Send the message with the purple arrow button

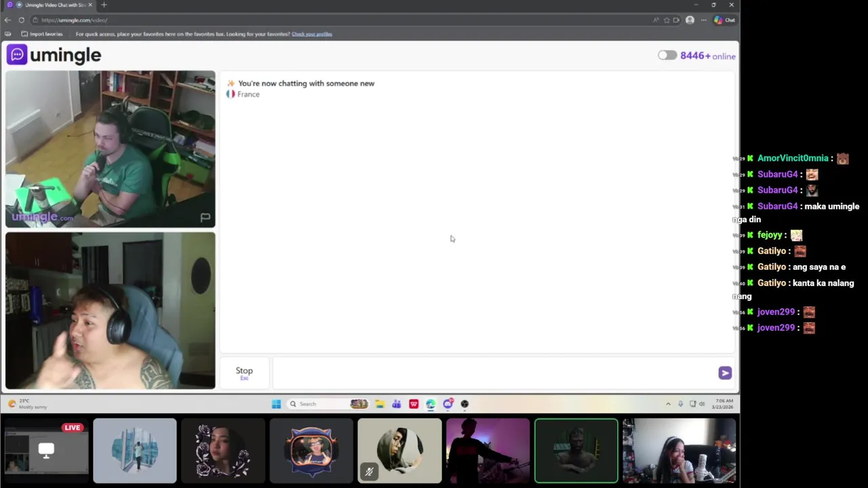725,373
